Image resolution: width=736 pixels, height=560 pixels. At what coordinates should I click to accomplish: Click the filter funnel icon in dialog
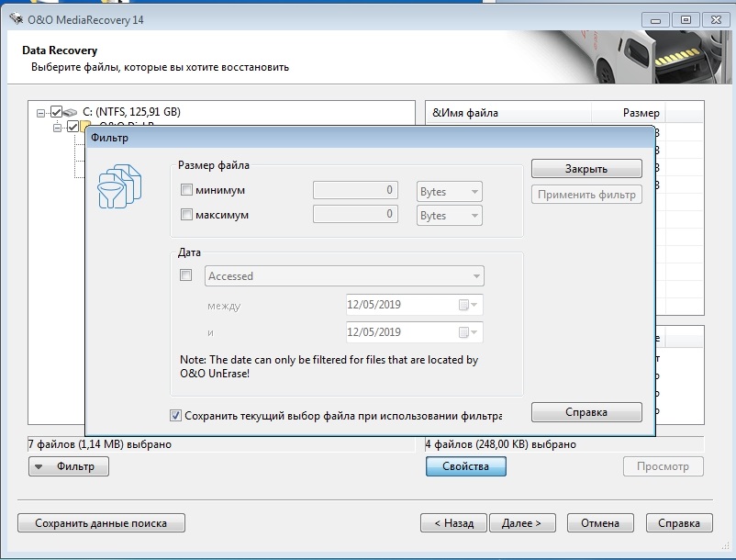coord(119,186)
